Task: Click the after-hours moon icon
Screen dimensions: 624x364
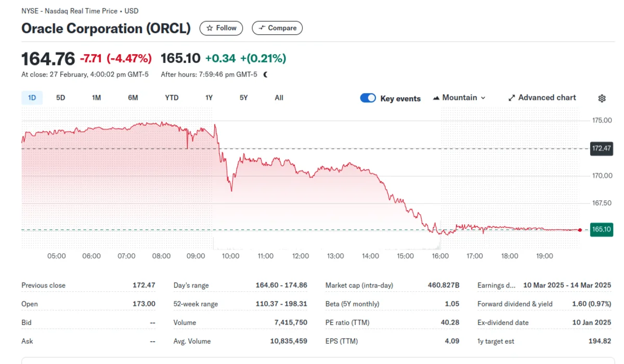Action: (266, 74)
